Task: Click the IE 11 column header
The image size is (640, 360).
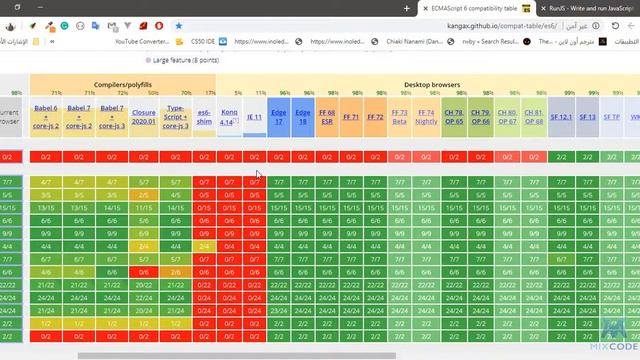Action: pyautogui.click(x=254, y=117)
